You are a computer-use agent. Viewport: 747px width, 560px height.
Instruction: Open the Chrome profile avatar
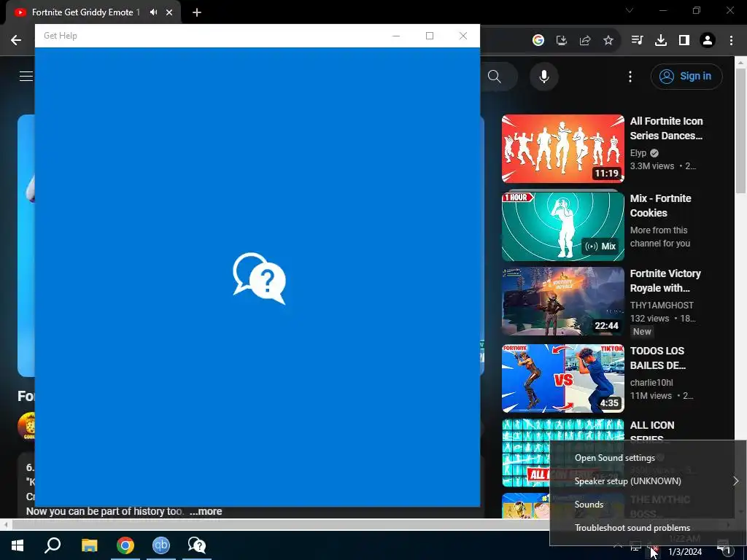click(708, 41)
